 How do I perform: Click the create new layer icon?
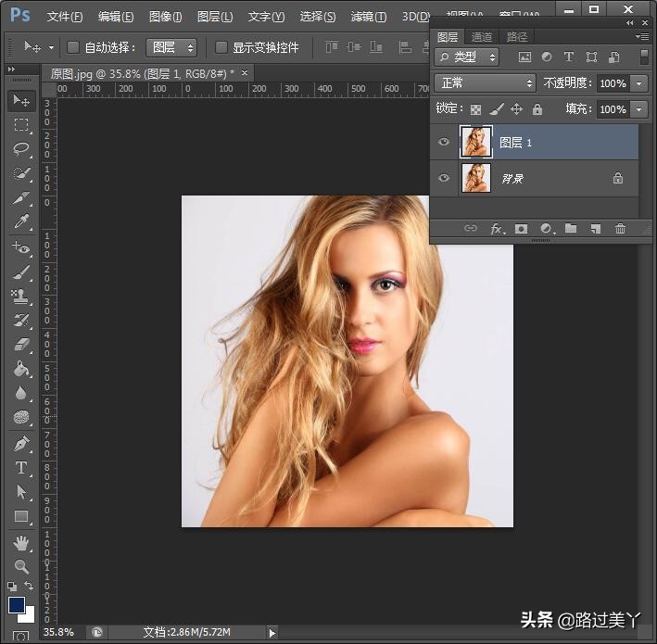point(596,229)
